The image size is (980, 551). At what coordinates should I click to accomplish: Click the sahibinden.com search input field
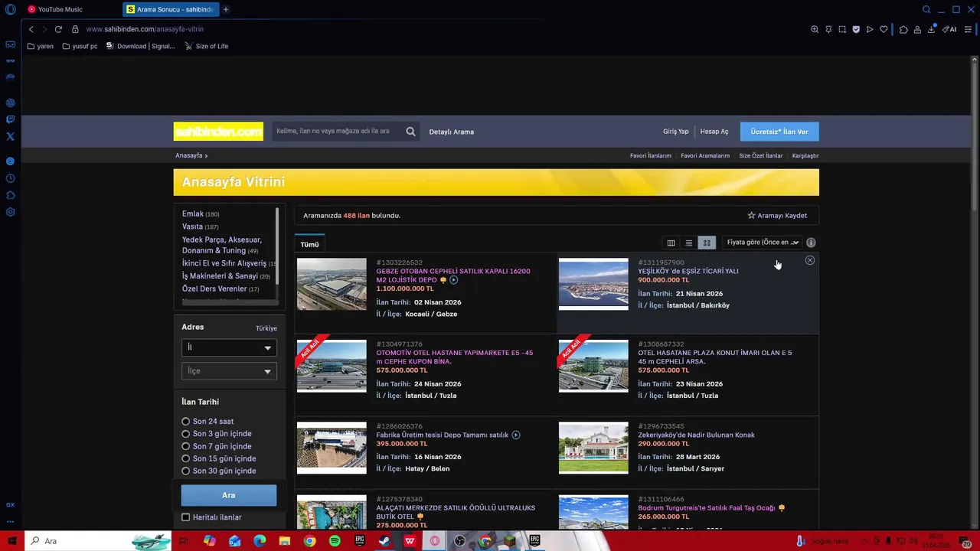click(x=337, y=132)
